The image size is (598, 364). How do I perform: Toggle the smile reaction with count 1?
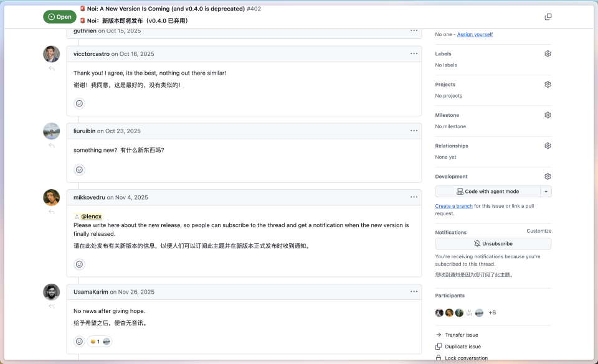[x=100, y=342]
